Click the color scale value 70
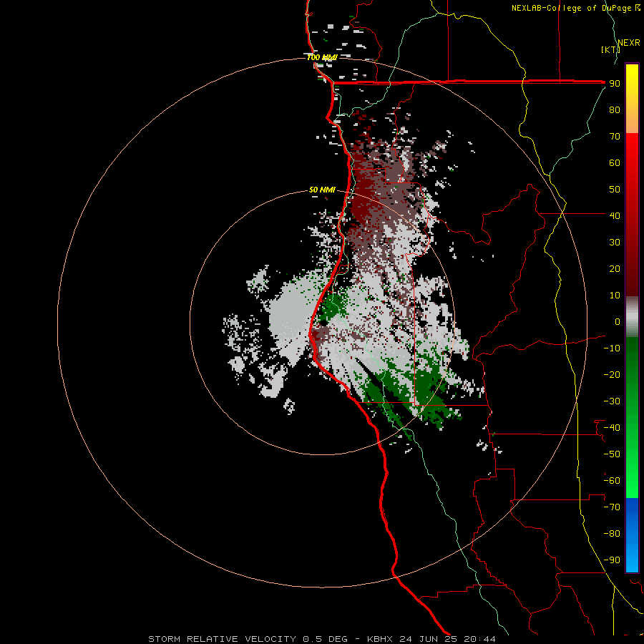The height and width of the screenshot is (644, 644). coord(615,137)
